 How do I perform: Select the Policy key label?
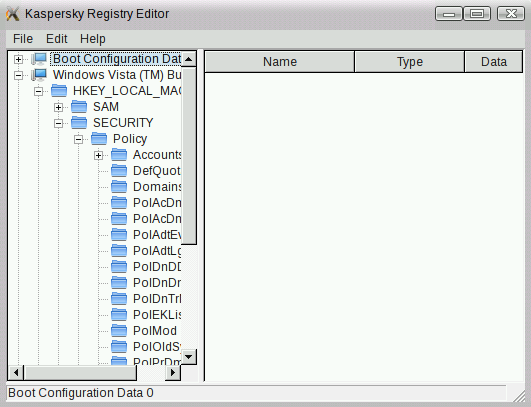pyautogui.click(x=130, y=139)
